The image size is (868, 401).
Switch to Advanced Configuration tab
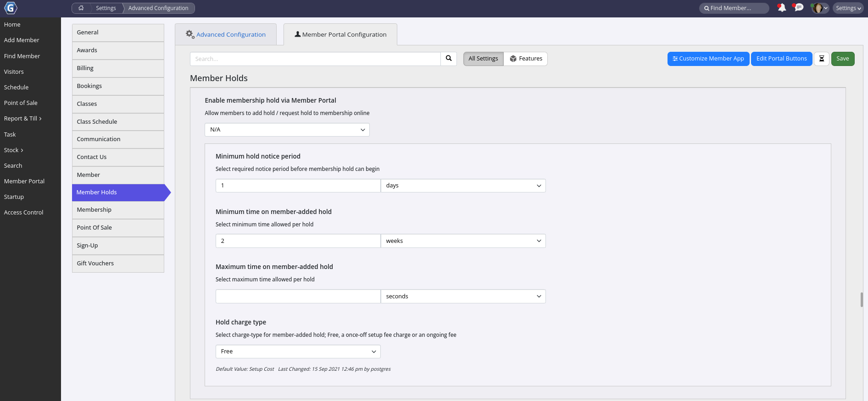pyautogui.click(x=226, y=34)
